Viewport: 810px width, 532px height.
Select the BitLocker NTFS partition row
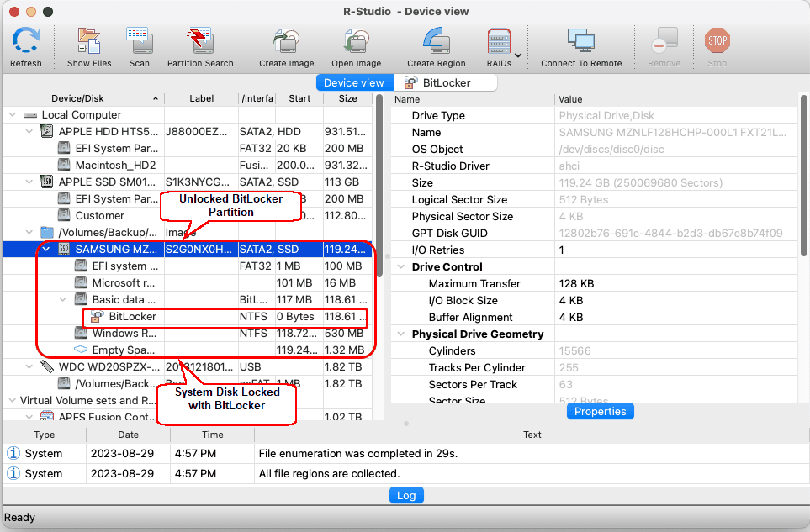coord(188,316)
